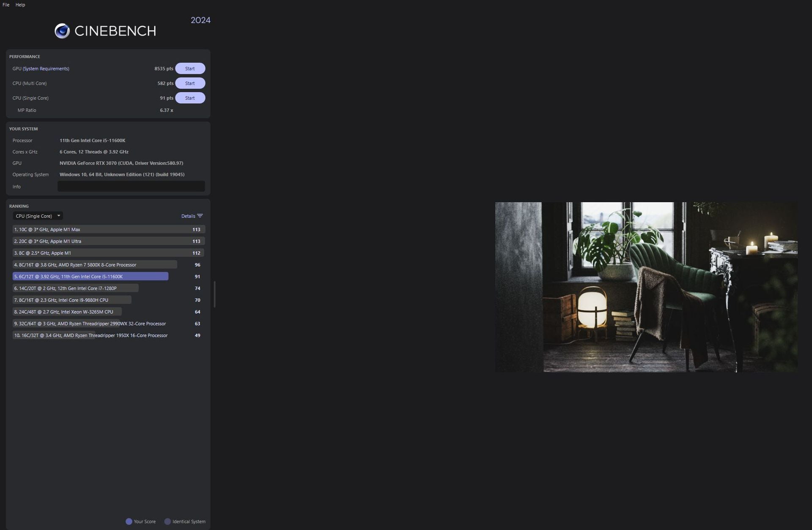The width and height of the screenshot is (812, 530).
Task: Click the Details link in Ranking
Action: 188,216
